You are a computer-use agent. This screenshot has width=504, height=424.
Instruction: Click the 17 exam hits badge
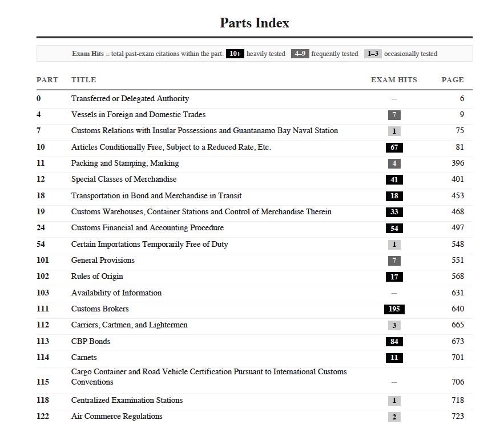click(x=394, y=277)
